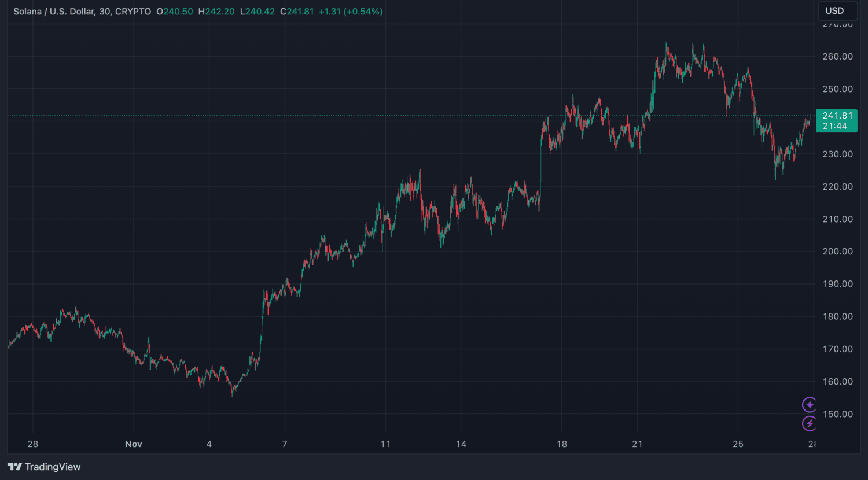Click the Solana / U.S. Dollar symbol title
This screenshot has width=868, height=480.
[x=54, y=12]
